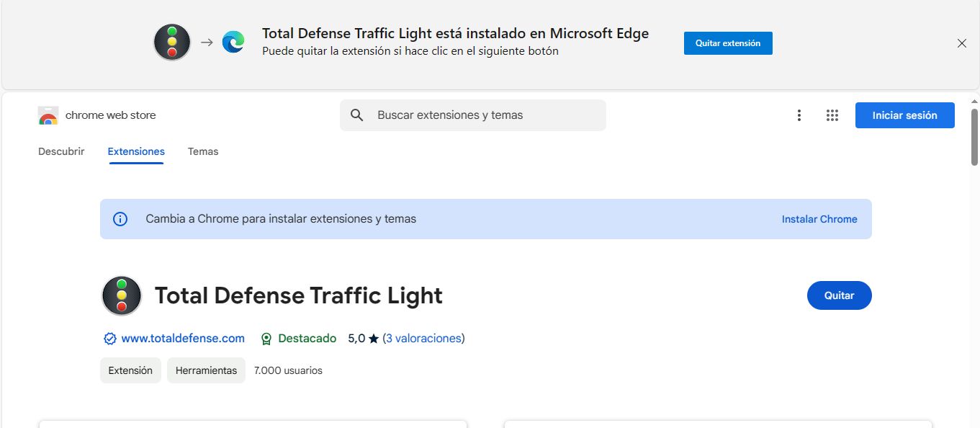Click the Quitar extensión button
Image resolution: width=980 pixels, height=428 pixels.
(x=728, y=43)
